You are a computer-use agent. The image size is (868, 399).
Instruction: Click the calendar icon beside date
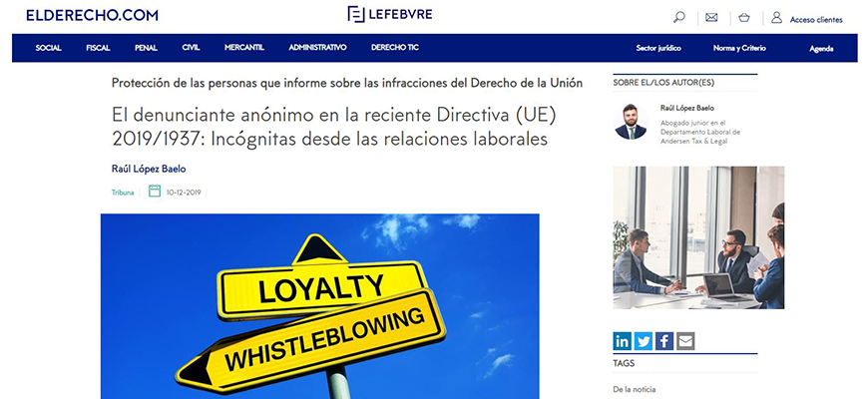click(x=155, y=192)
